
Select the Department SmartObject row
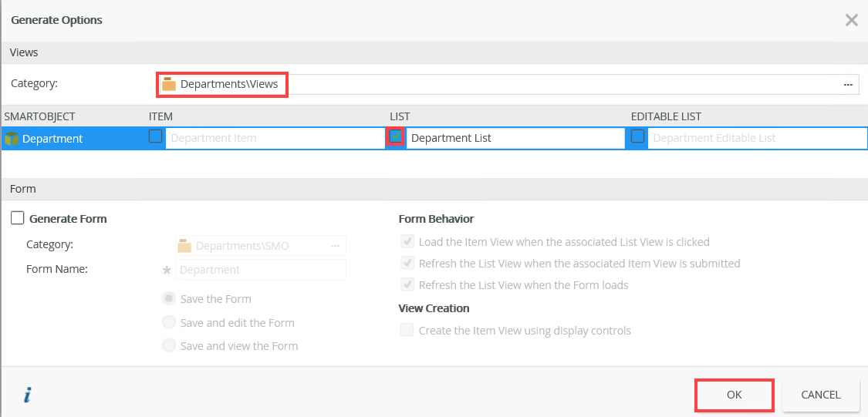point(52,139)
